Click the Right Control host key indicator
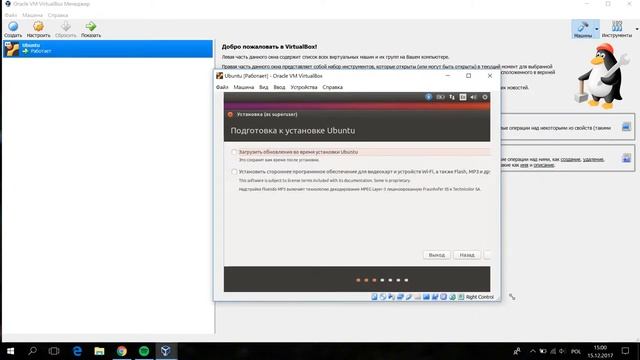640x360 pixels. (480, 297)
